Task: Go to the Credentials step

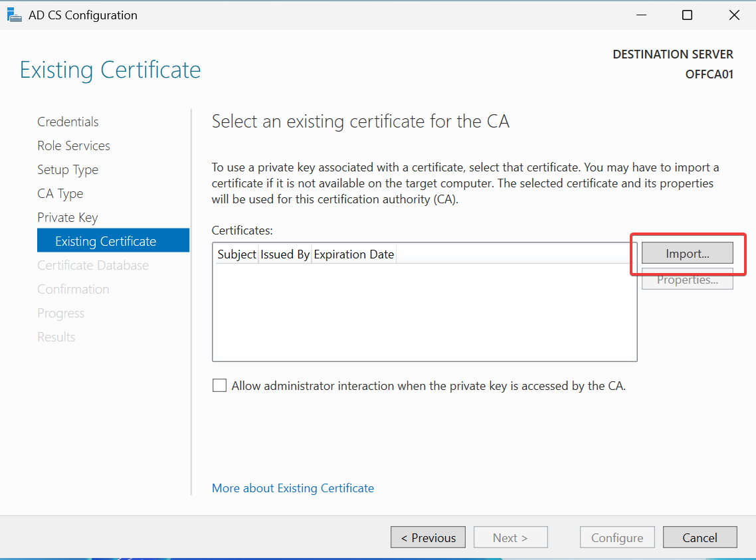Action: pyautogui.click(x=68, y=122)
